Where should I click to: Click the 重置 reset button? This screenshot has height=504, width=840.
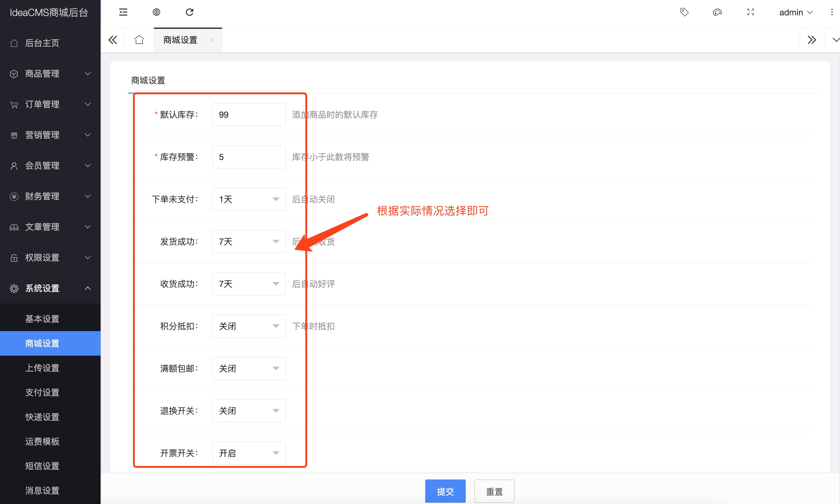pyautogui.click(x=494, y=491)
